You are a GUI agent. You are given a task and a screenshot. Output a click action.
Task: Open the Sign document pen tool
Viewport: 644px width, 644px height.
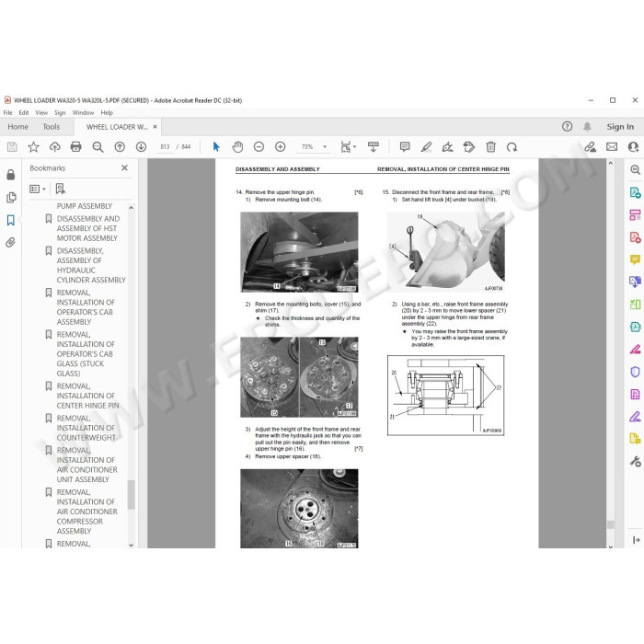pyautogui.click(x=447, y=146)
